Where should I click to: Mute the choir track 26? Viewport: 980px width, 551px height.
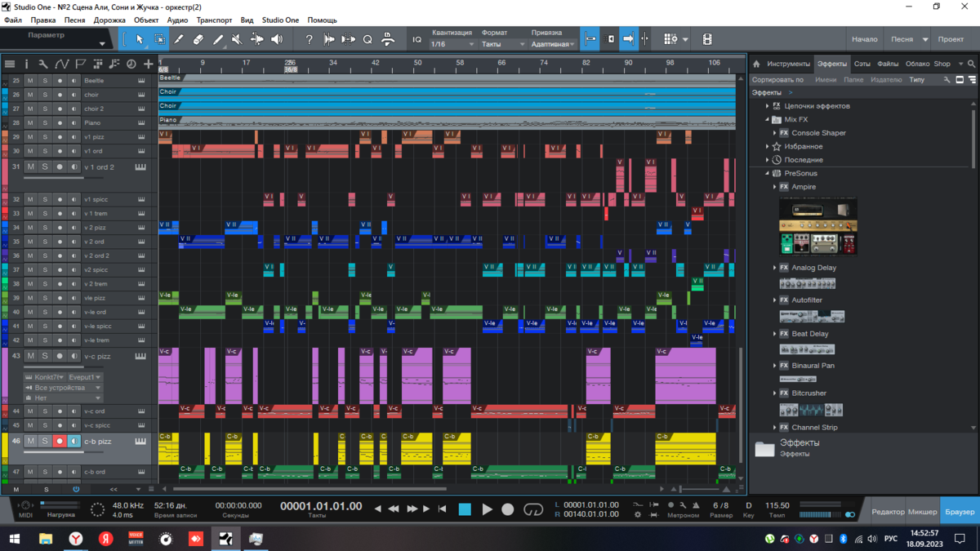click(30, 95)
